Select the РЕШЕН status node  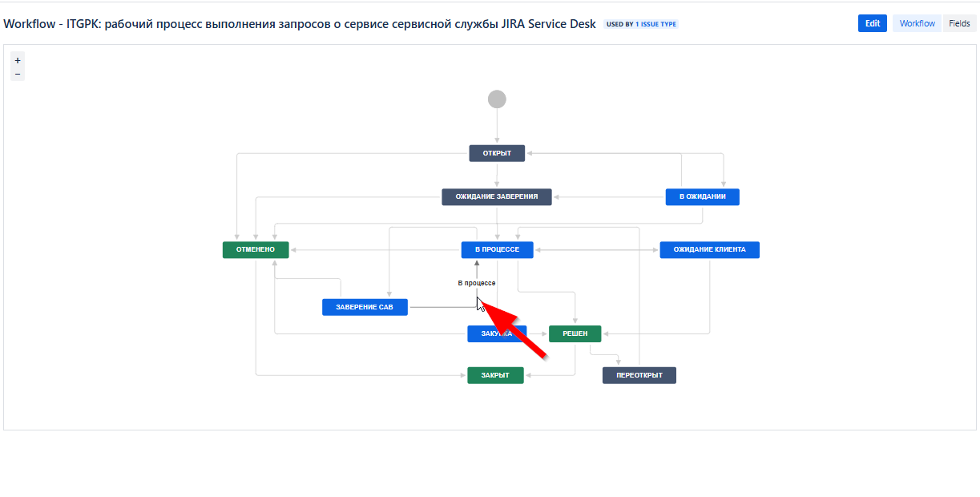tap(575, 333)
